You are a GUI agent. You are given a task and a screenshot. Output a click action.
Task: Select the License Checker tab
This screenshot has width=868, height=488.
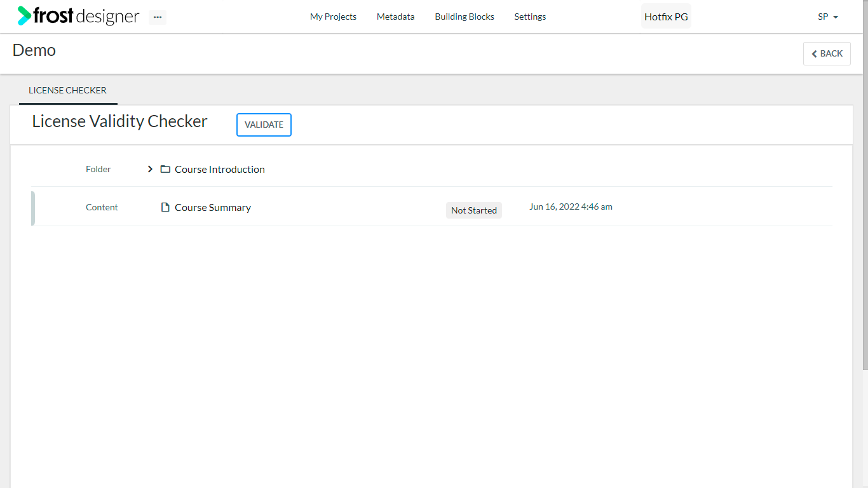(x=67, y=90)
